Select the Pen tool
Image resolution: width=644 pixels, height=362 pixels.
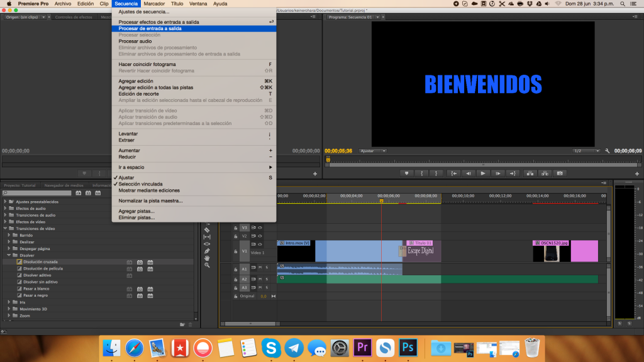coord(208,250)
